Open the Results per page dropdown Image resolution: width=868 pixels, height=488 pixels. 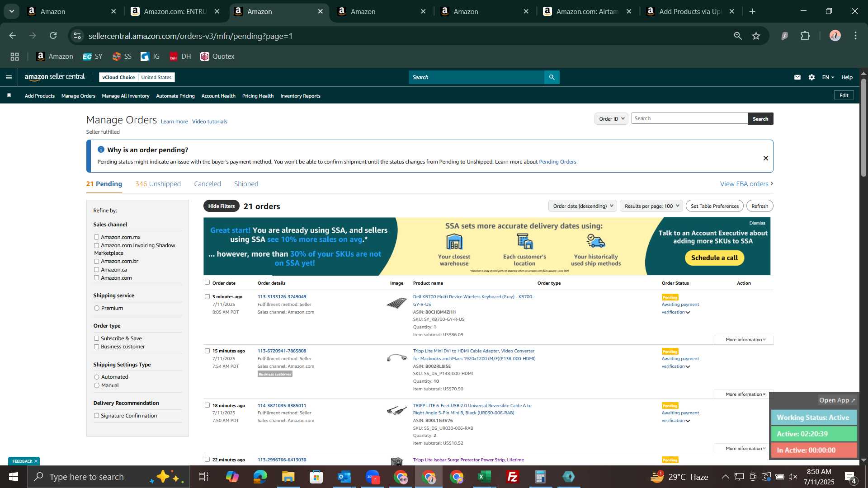point(651,206)
